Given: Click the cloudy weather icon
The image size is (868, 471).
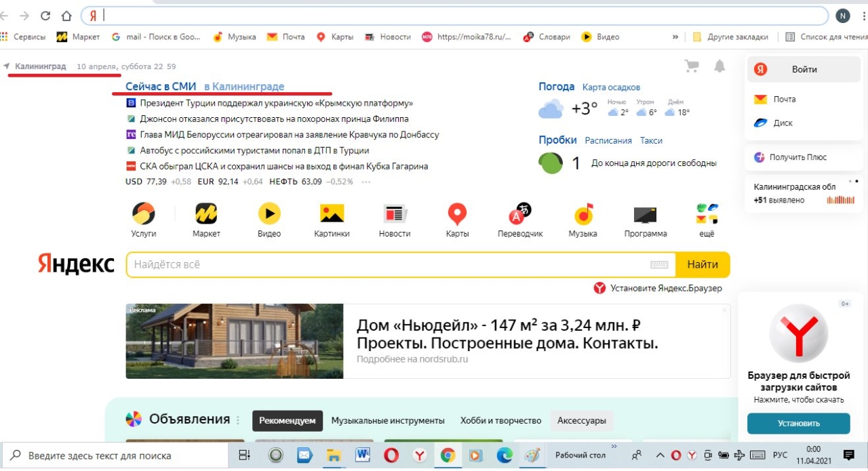Looking at the screenshot, I should pos(551,109).
